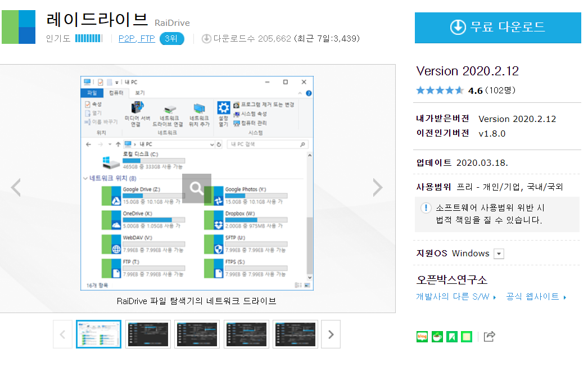Click the heading Version 2020.2.12
The width and height of the screenshot is (588, 371).
[x=468, y=71]
